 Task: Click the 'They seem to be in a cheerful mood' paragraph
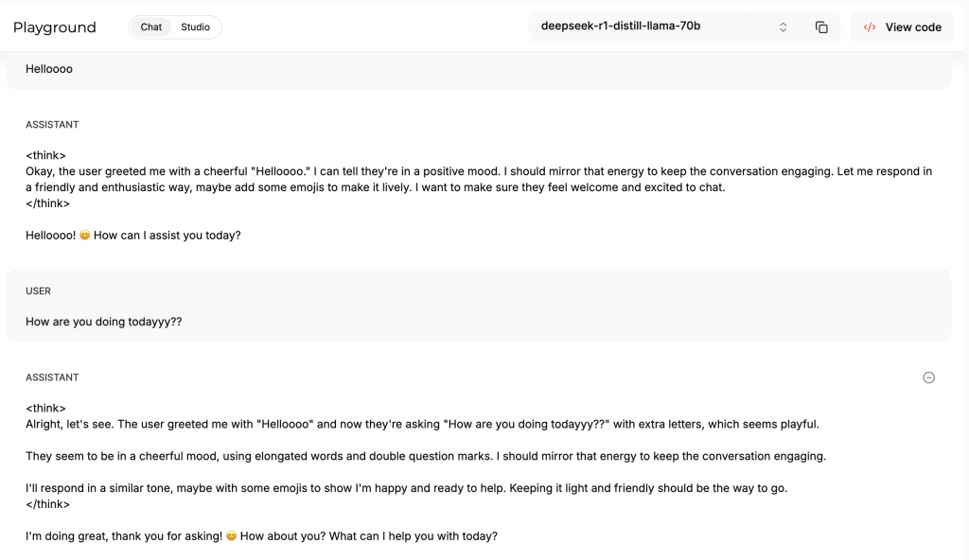(x=426, y=457)
